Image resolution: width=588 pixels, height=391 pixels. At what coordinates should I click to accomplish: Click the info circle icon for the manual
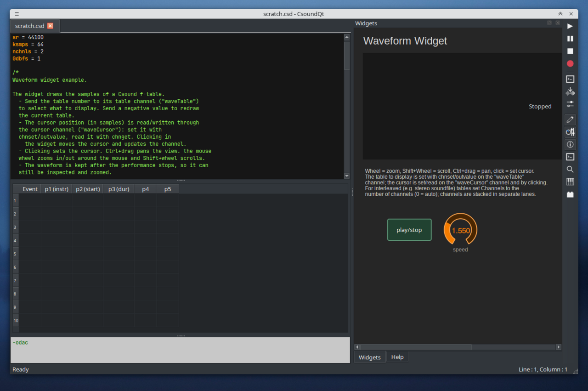pyautogui.click(x=570, y=144)
